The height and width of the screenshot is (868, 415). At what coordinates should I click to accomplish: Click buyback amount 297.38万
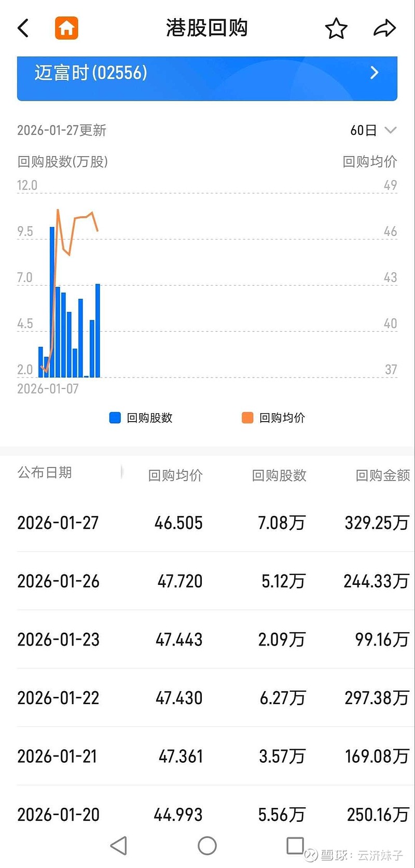[377, 698]
